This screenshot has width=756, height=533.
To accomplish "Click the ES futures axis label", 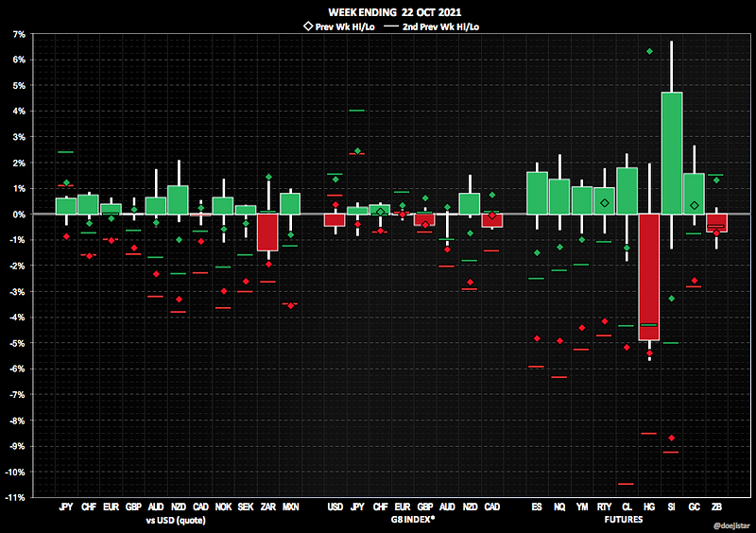I will [537, 507].
